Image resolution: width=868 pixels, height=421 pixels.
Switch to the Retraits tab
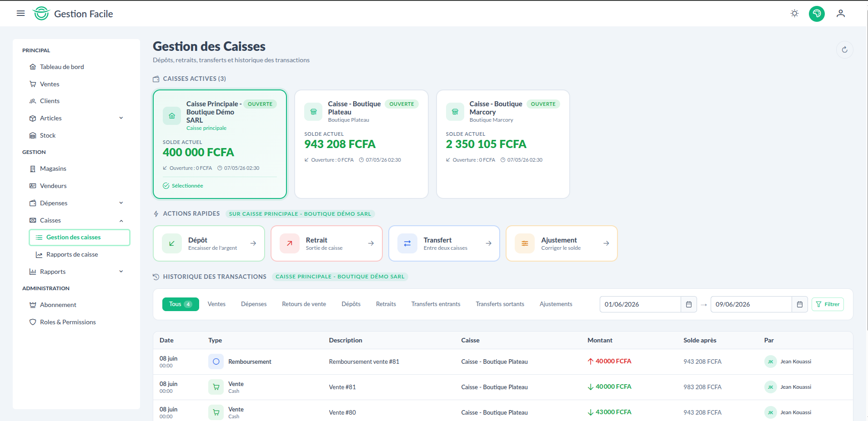[x=386, y=304]
